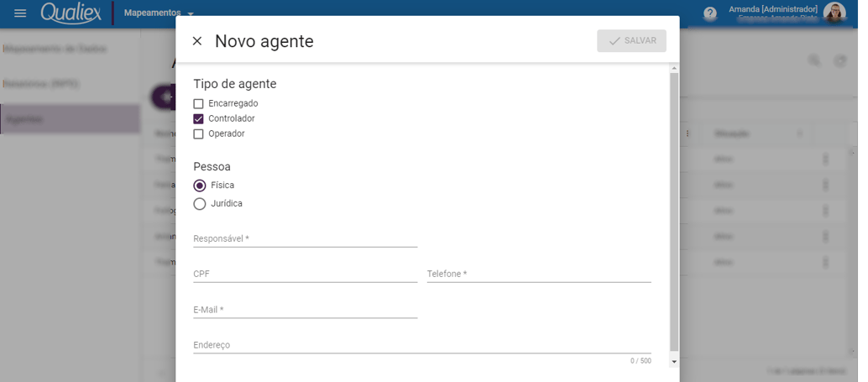Focus the Responsável input field
The image size is (868, 382).
coord(305,238)
